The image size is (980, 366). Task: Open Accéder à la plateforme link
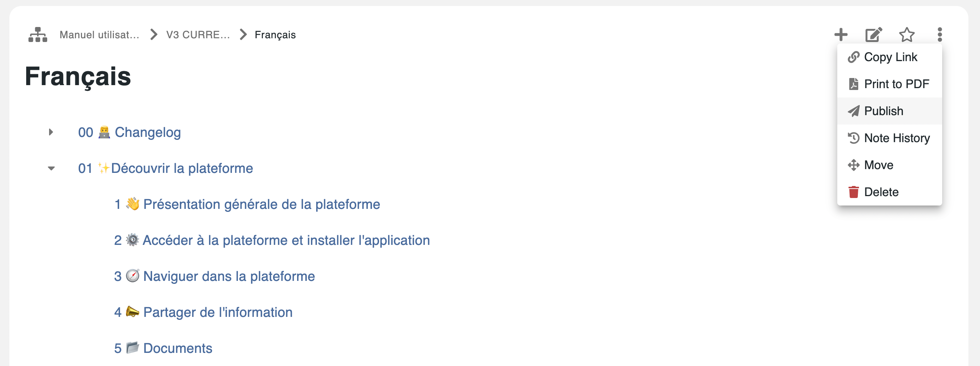286,240
